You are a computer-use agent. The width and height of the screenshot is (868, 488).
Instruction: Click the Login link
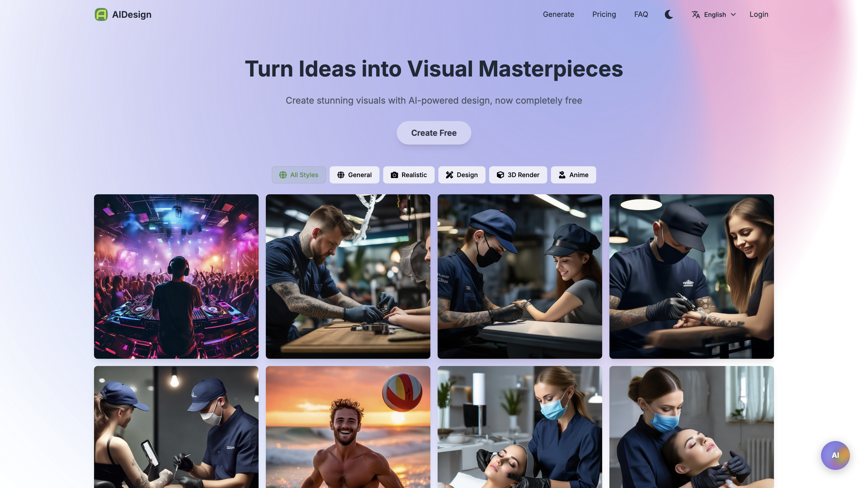pos(759,14)
